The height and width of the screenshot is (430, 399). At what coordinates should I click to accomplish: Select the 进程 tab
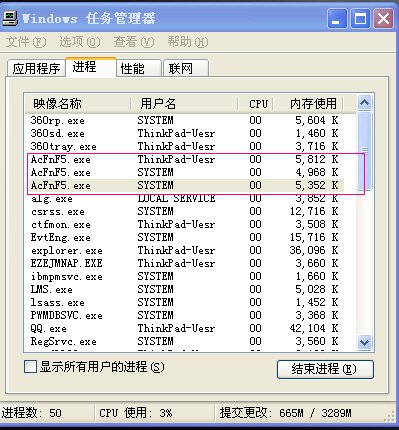[x=91, y=67]
